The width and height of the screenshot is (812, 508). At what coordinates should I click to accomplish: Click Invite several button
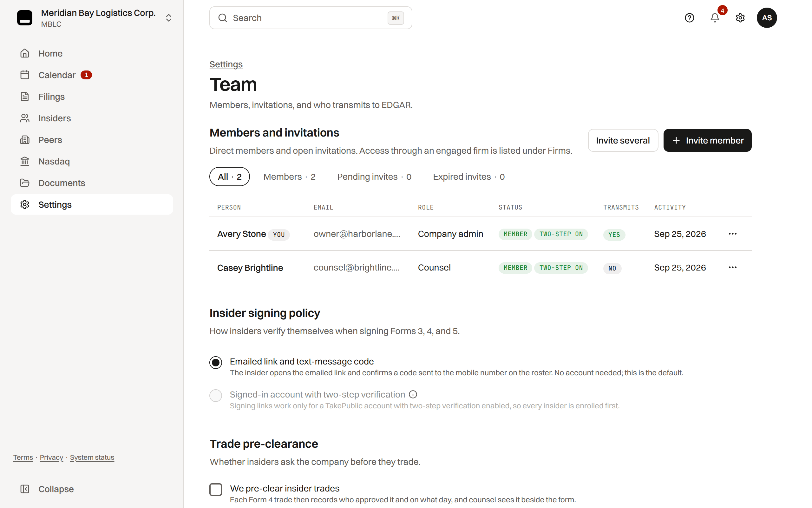click(623, 140)
